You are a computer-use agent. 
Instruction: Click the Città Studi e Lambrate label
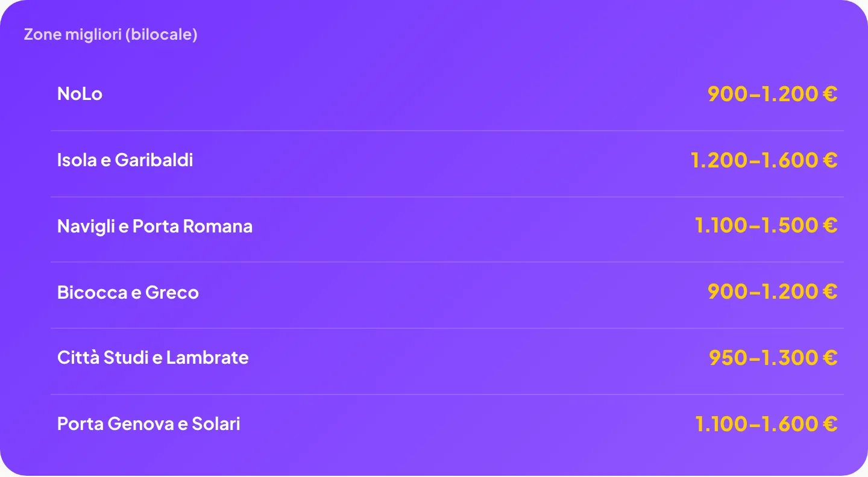tap(153, 357)
